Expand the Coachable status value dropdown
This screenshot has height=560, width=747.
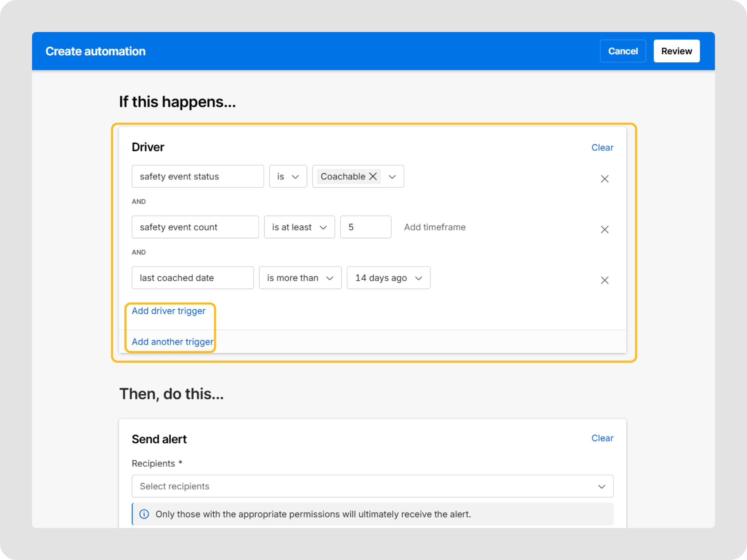tap(392, 177)
